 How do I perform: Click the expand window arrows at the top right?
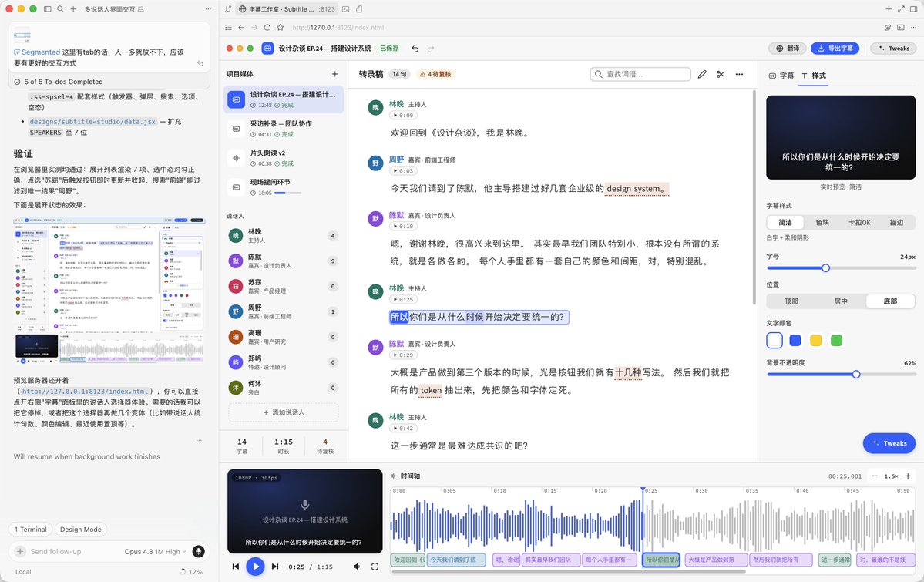point(901,9)
